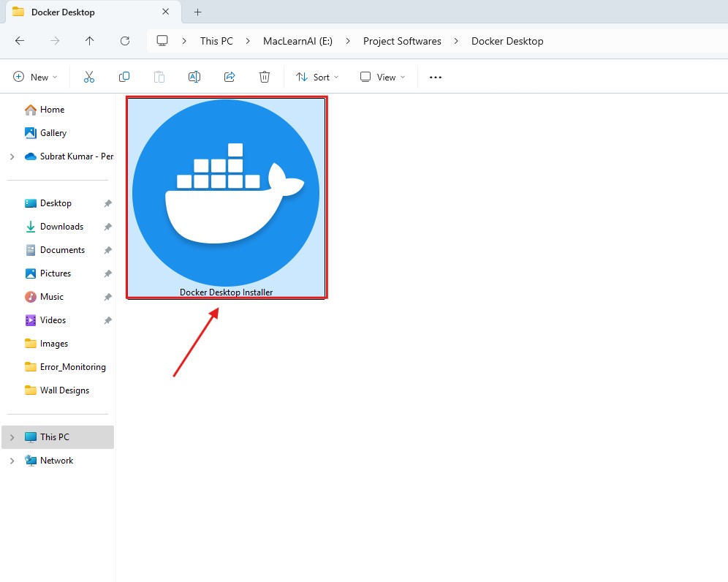Click the Rename icon in toolbar

coord(194,77)
